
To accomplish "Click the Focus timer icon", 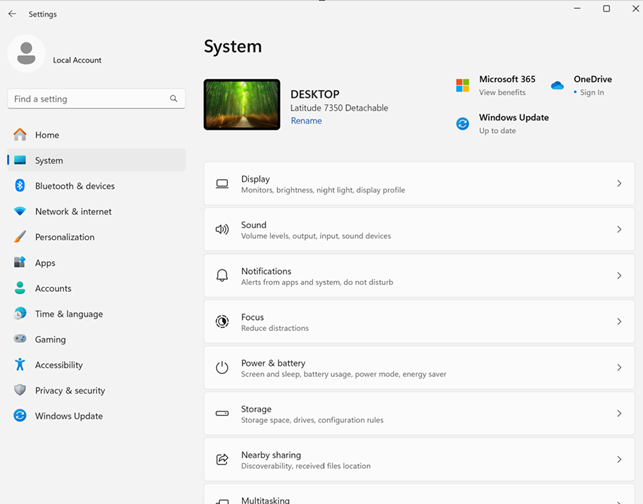I will tap(222, 321).
